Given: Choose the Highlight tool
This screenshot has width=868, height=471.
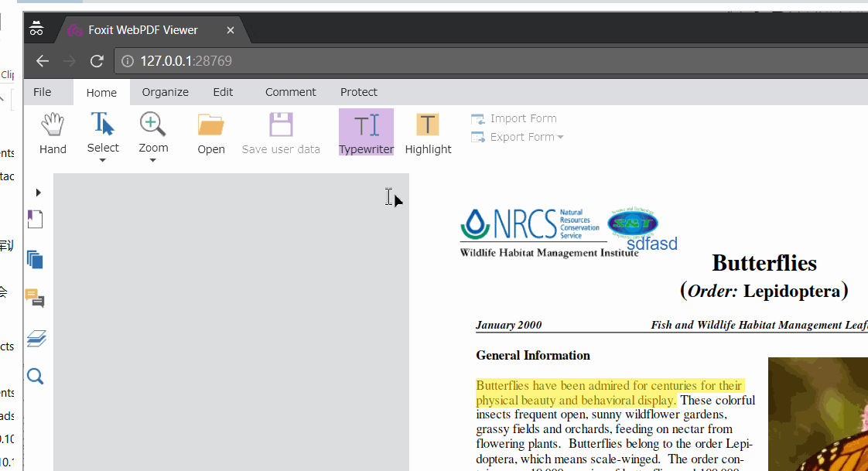Looking at the screenshot, I should [428, 133].
